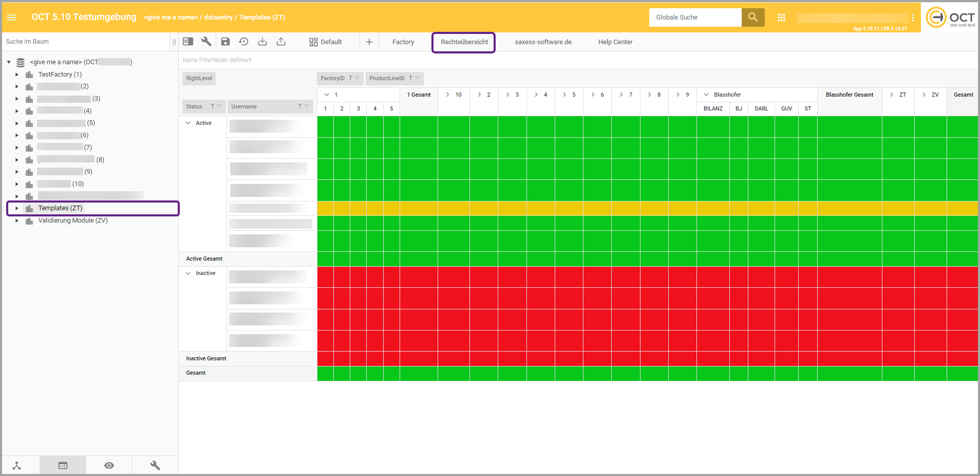
Task: Select the Default layout button
Action: [326, 42]
